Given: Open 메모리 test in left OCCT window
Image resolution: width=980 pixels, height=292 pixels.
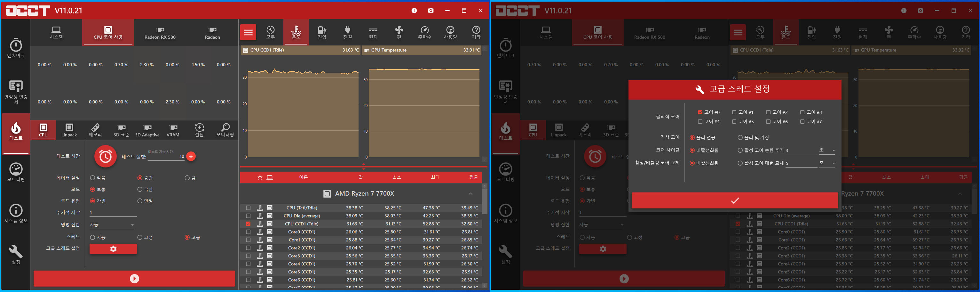Looking at the screenshot, I should pos(95,130).
